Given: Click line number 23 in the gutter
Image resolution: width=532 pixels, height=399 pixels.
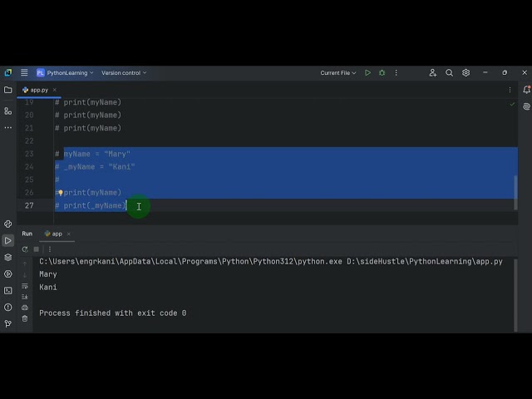Looking at the screenshot, I should (29, 154).
